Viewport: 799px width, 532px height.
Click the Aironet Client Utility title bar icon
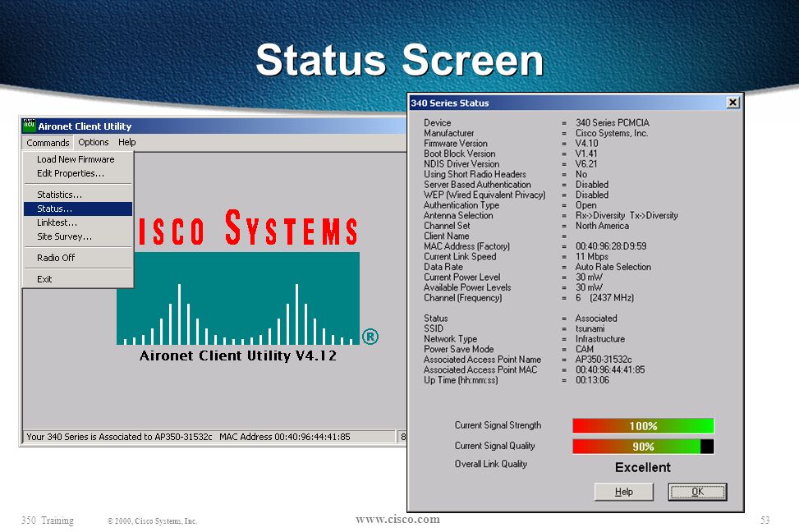[29, 125]
